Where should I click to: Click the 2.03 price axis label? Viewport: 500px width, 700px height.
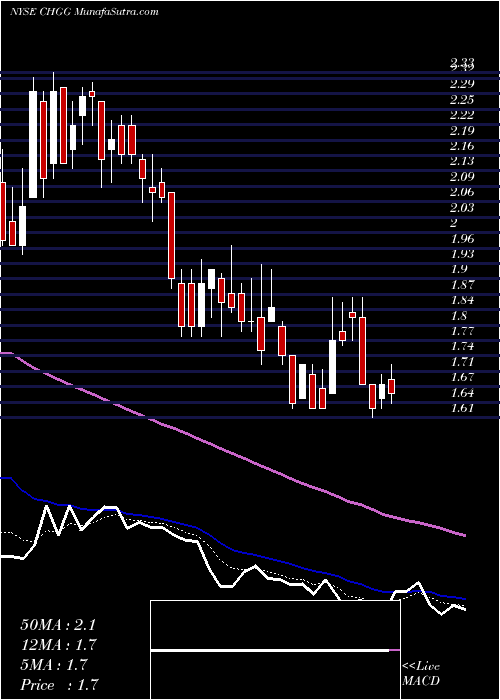click(x=462, y=208)
